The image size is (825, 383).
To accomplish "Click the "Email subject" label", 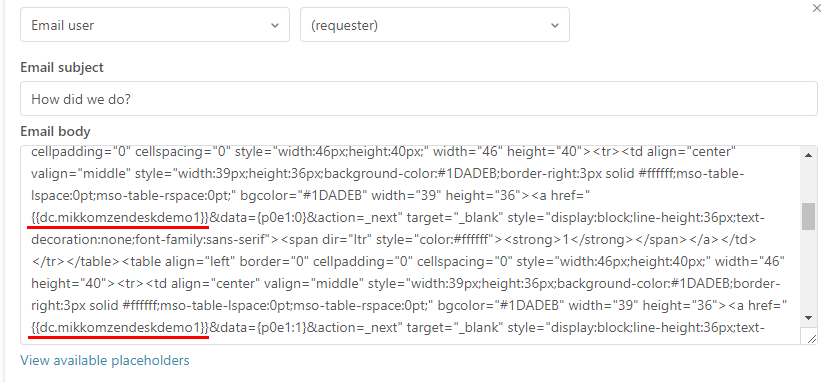I will pyautogui.click(x=62, y=67).
